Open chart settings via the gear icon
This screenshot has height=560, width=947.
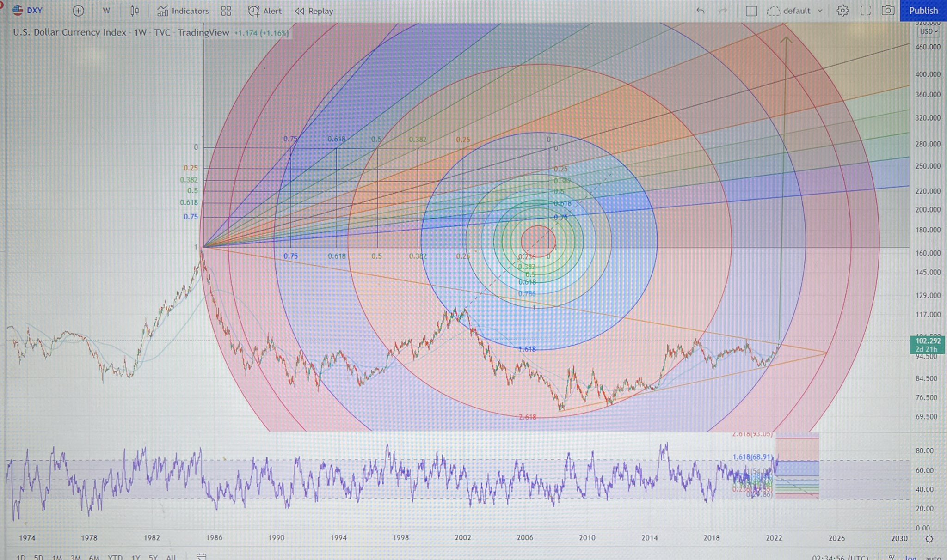842,11
